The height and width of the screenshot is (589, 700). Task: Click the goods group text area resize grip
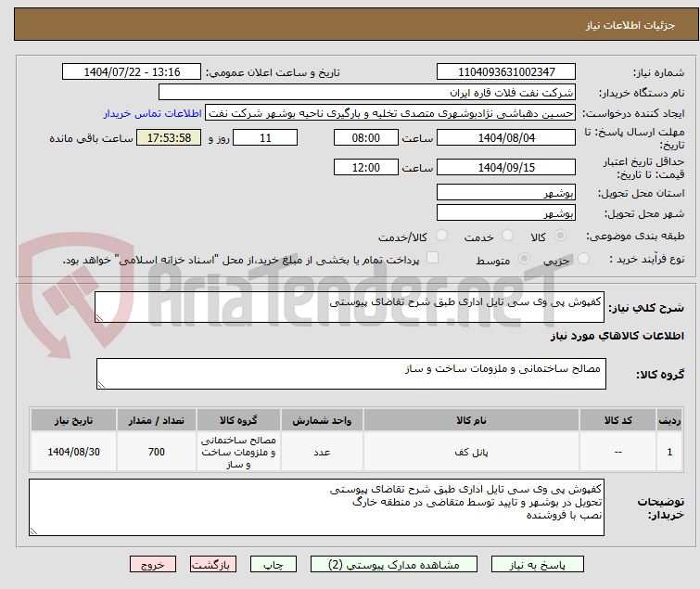point(101,385)
